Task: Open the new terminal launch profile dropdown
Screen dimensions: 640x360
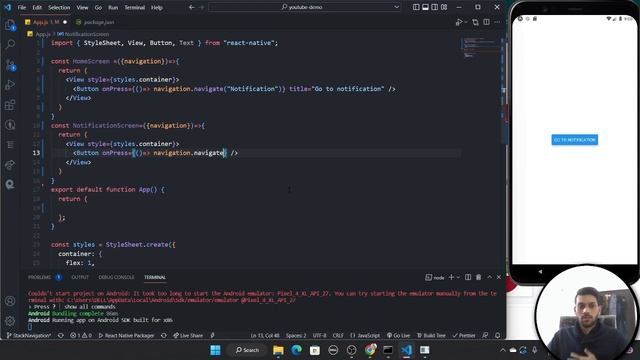Action: coord(458,277)
